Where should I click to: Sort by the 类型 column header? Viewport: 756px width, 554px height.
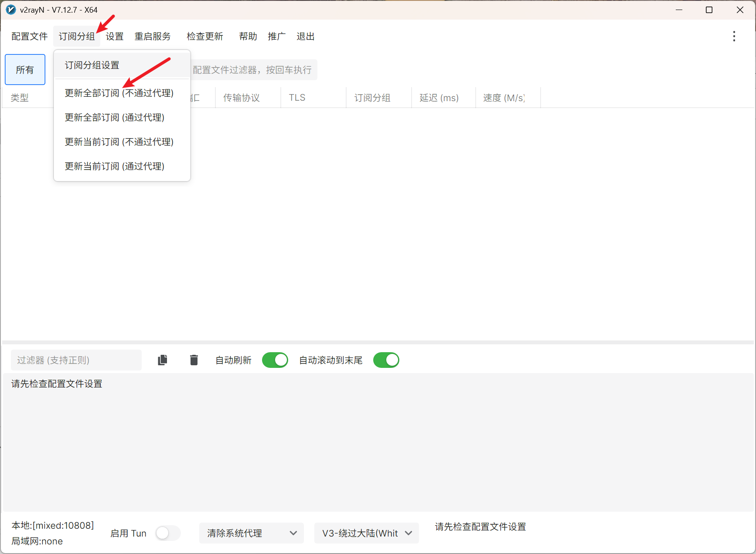point(20,98)
